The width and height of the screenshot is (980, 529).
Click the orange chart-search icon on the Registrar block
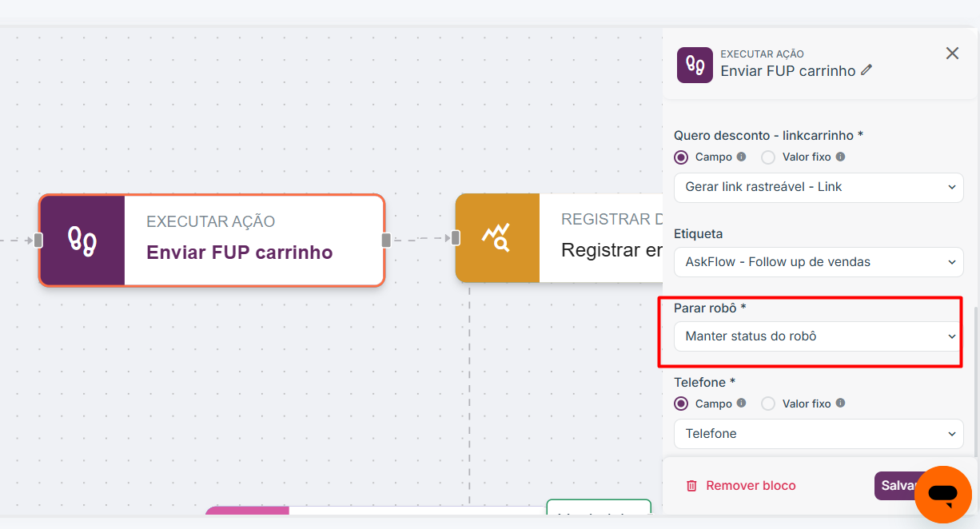(x=496, y=237)
